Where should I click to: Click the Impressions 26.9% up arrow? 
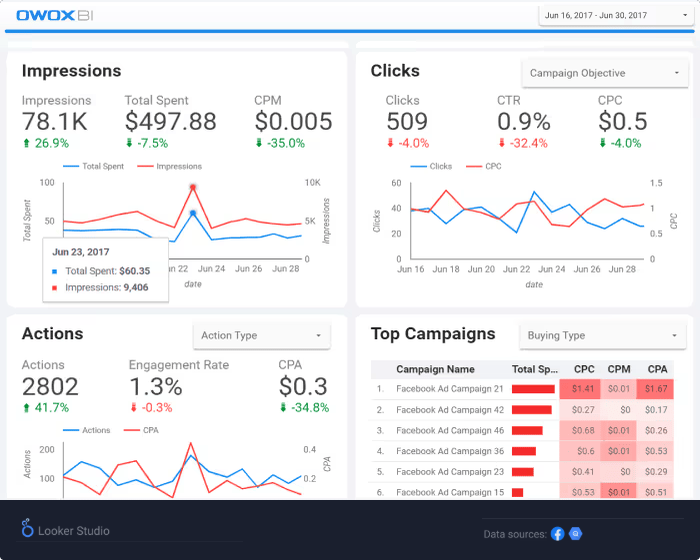(x=26, y=143)
